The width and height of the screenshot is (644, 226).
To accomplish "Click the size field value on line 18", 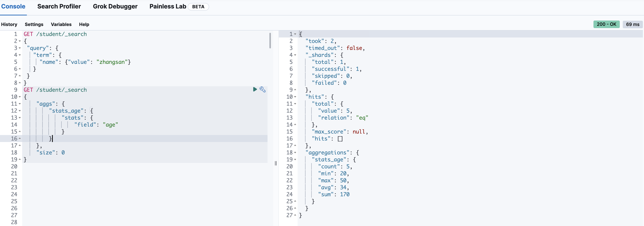I will pos(64,152).
